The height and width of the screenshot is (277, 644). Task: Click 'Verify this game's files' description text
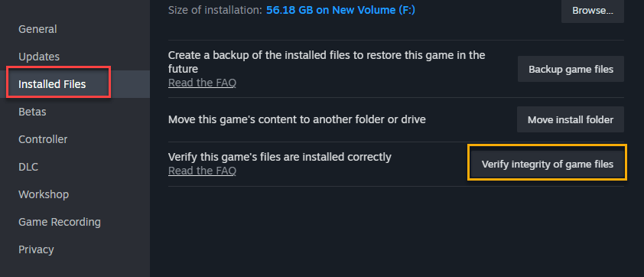pyautogui.click(x=280, y=157)
